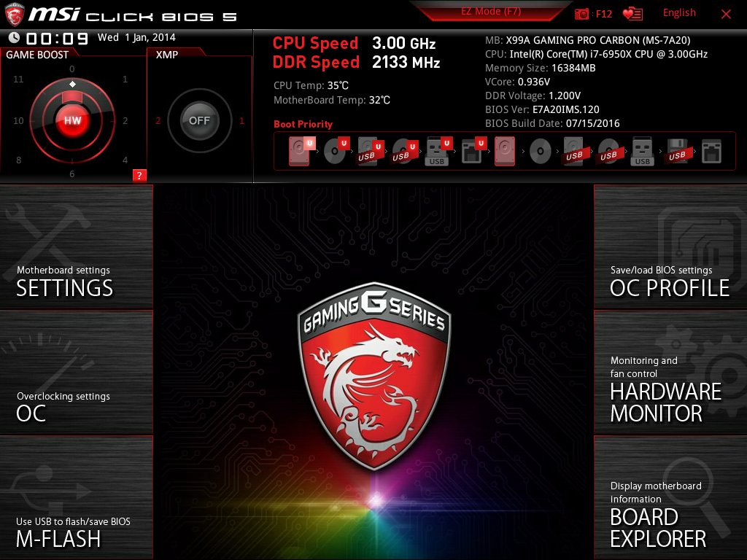This screenshot has width=747, height=560.
Task: Open the favorites heart icon
Action: click(x=632, y=14)
